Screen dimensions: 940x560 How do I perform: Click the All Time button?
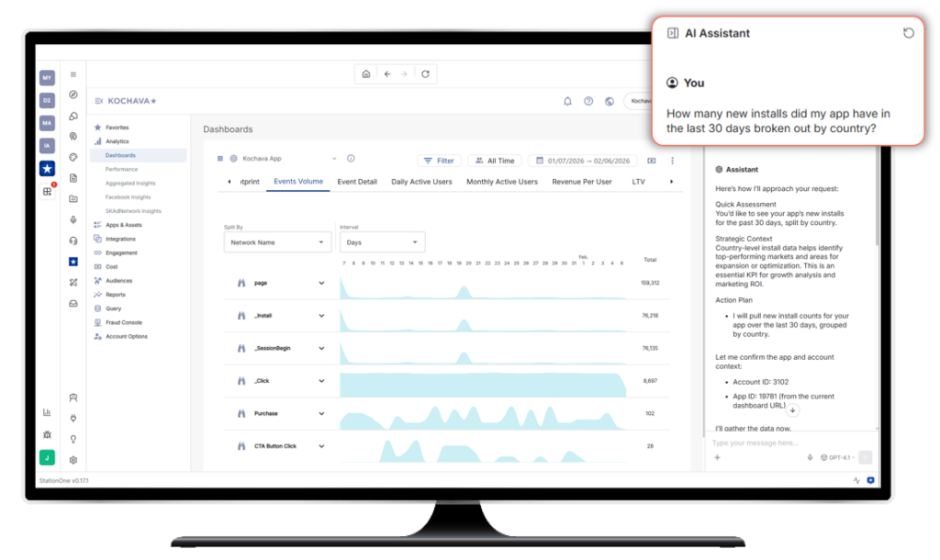[494, 161]
